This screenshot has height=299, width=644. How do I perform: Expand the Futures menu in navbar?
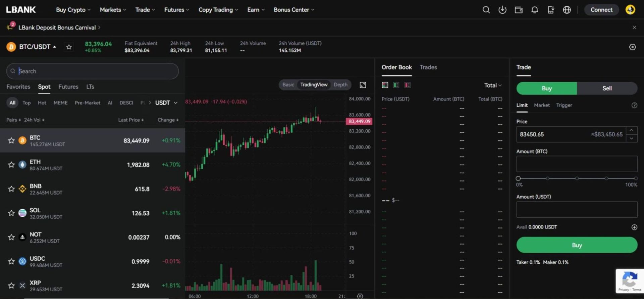coord(177,10)
